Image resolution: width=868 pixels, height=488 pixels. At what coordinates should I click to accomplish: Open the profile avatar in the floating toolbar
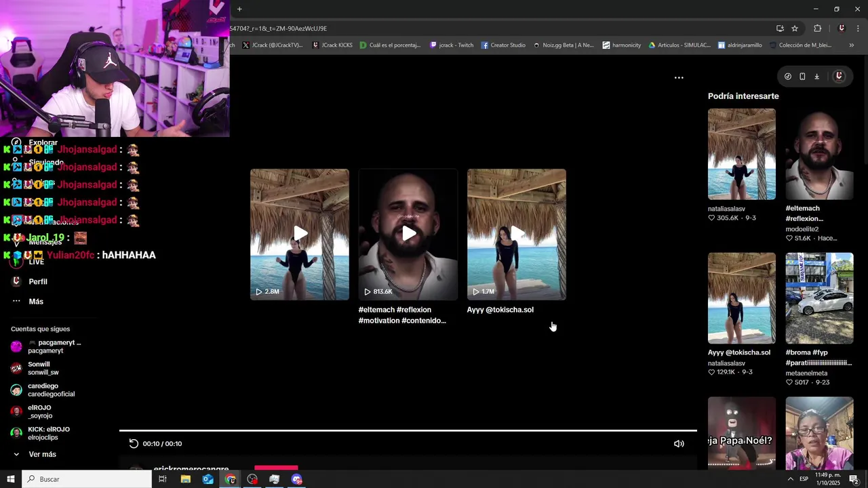[x=839, y=76]
